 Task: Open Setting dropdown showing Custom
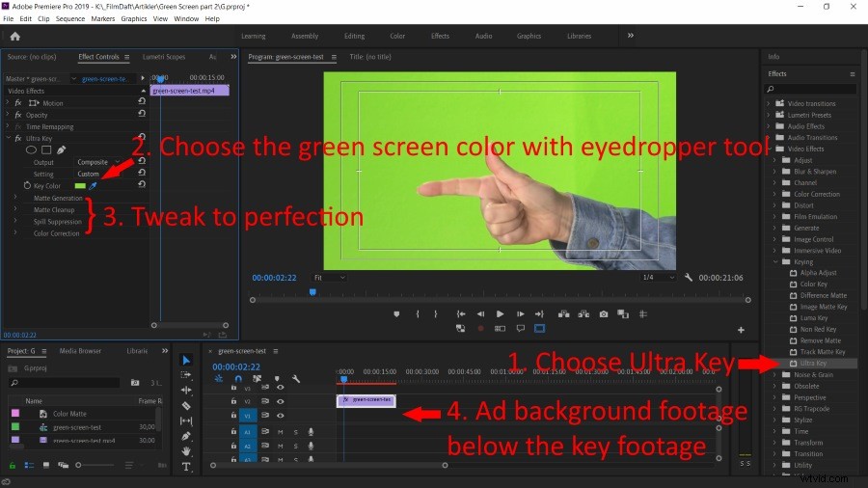pyautogui.click(x=98, y=174)
